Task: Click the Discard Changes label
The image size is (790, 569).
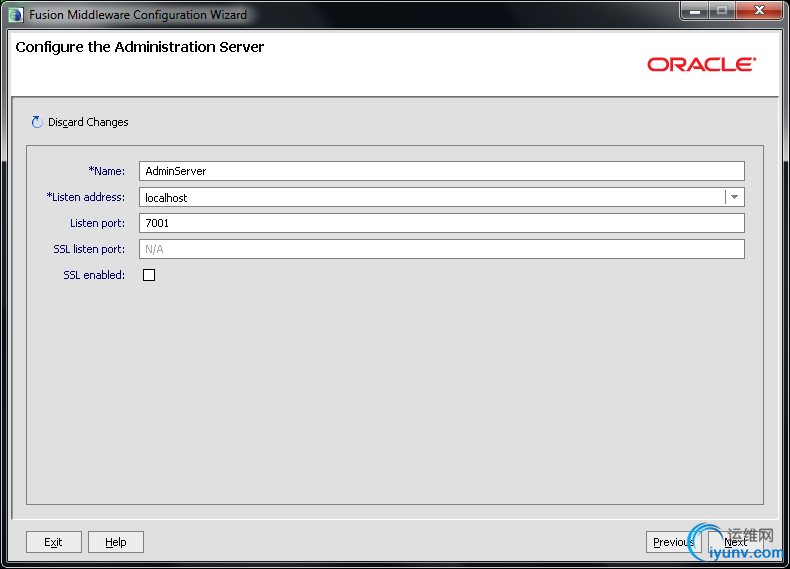Action: coord(88,122)
